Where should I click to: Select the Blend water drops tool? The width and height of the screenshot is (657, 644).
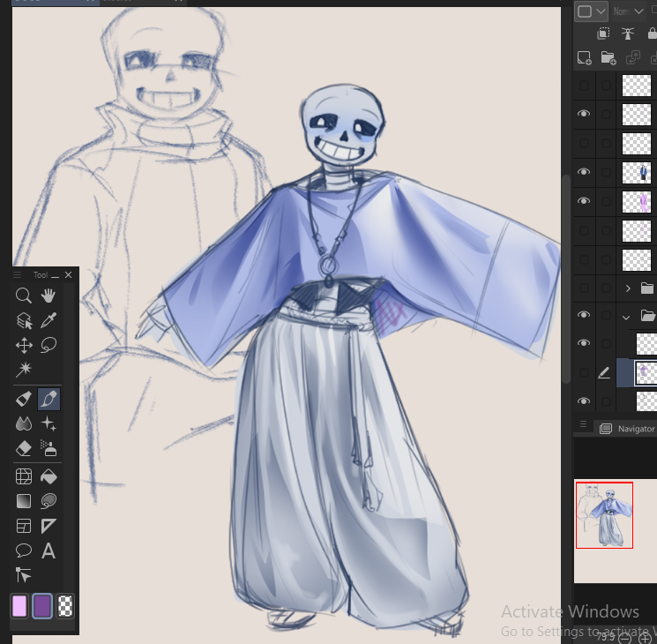[x=24, y=423]
